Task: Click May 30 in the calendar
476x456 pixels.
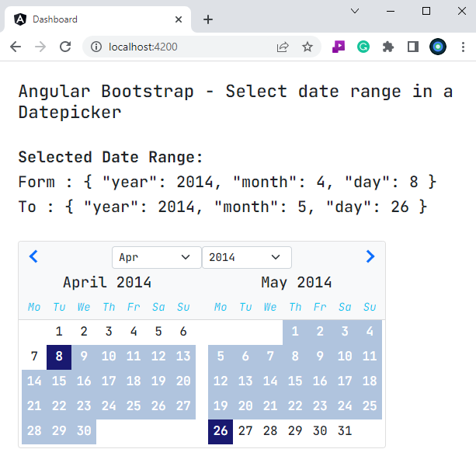Action: (x=320, y=430)
